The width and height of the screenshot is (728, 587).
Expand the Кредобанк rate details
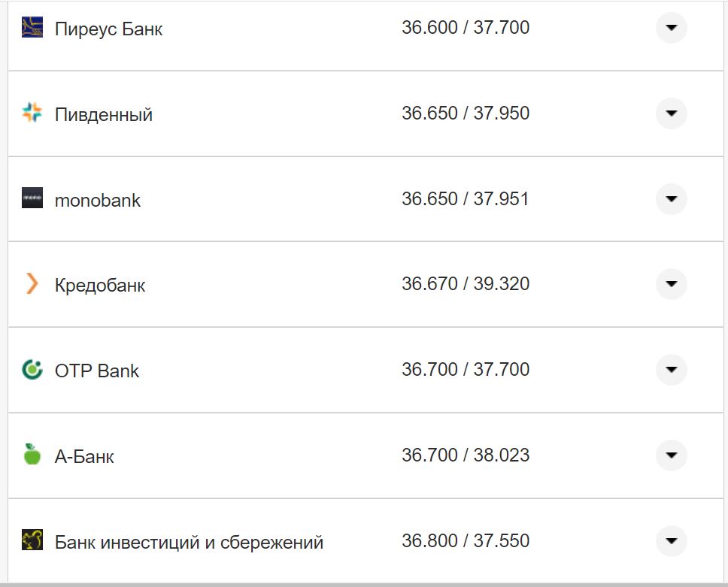coord(671,285)
